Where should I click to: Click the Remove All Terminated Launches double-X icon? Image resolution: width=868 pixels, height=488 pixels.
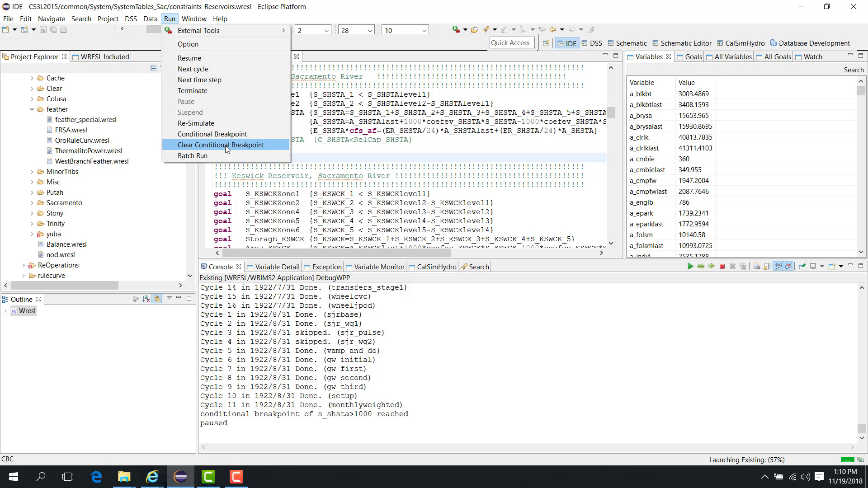(743, 267)
